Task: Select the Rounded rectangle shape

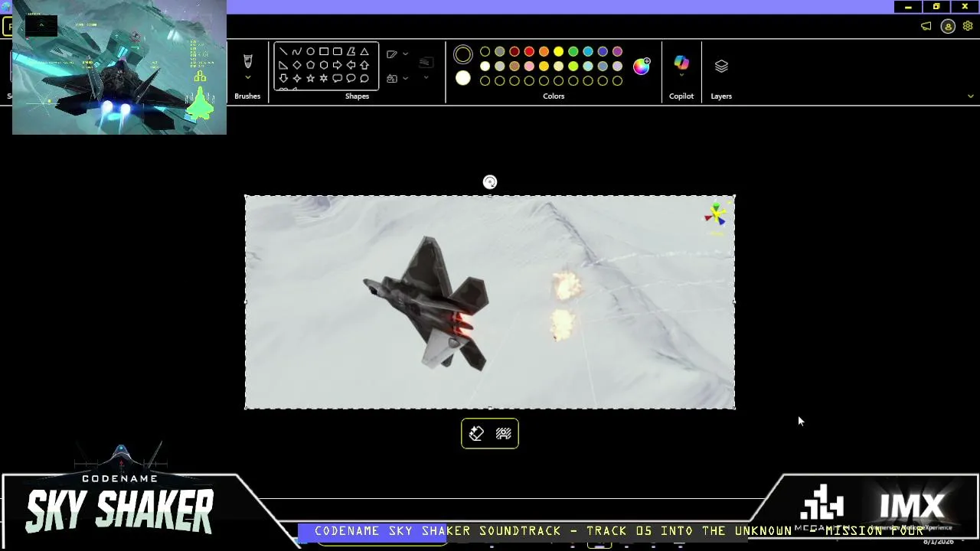Action: pos(338,52)
